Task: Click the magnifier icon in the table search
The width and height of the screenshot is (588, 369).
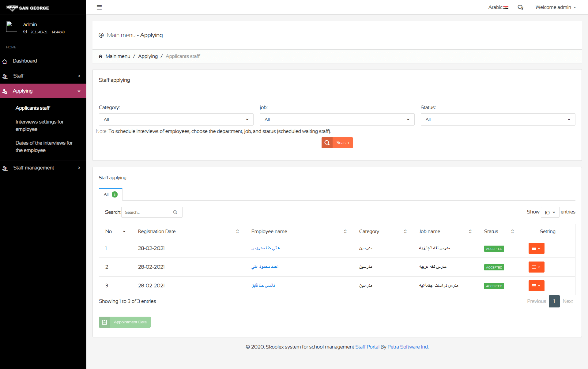Action: pyautogui.click(x=175, y=212)
